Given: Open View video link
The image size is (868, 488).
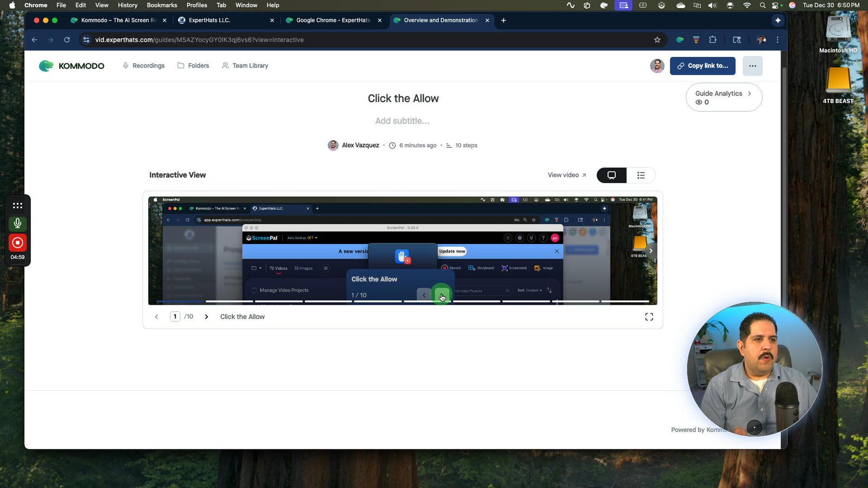Looking at the screenshot, I should pos(567,175).
